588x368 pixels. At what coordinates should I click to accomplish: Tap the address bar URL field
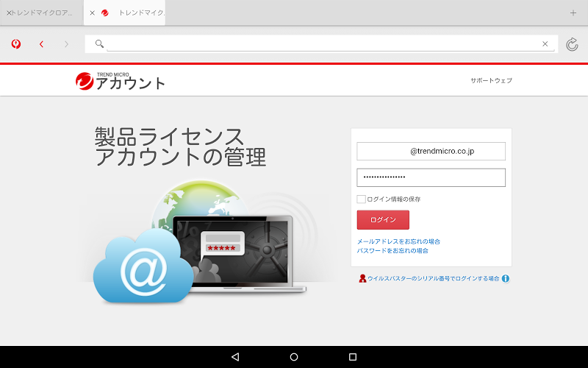coord(323,43)
